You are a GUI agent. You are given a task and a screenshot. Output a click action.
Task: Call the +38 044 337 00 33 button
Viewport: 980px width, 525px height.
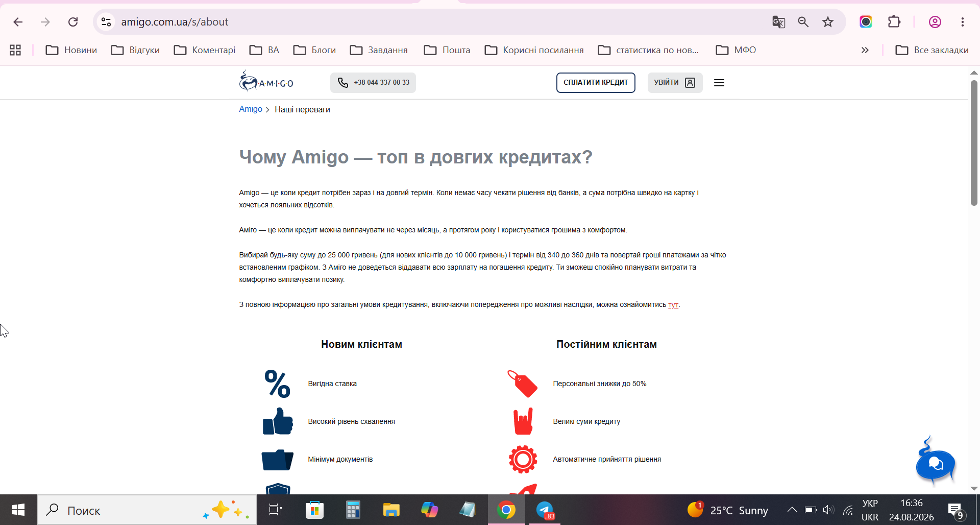pyautogui.click(x=373, y=83)
